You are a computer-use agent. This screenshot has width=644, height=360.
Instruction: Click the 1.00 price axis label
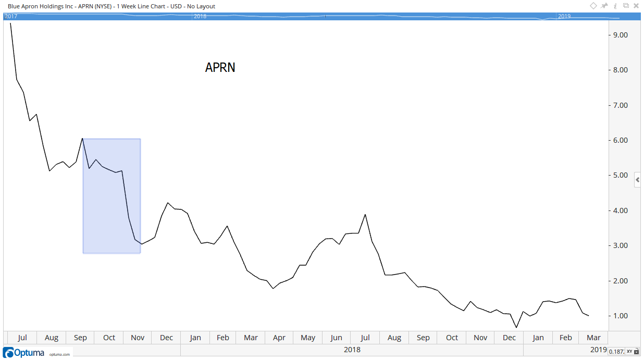(x=621, y=316)
